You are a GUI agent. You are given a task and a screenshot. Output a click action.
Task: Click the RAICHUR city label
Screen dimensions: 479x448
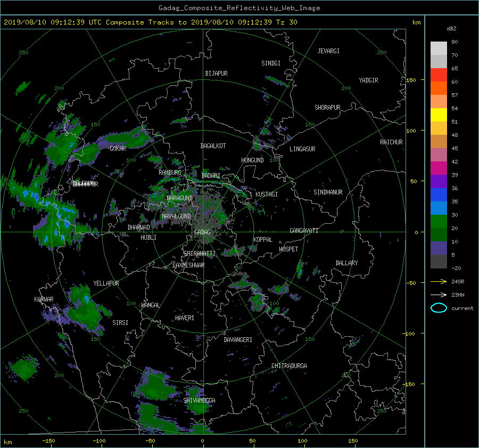point(391,142)
